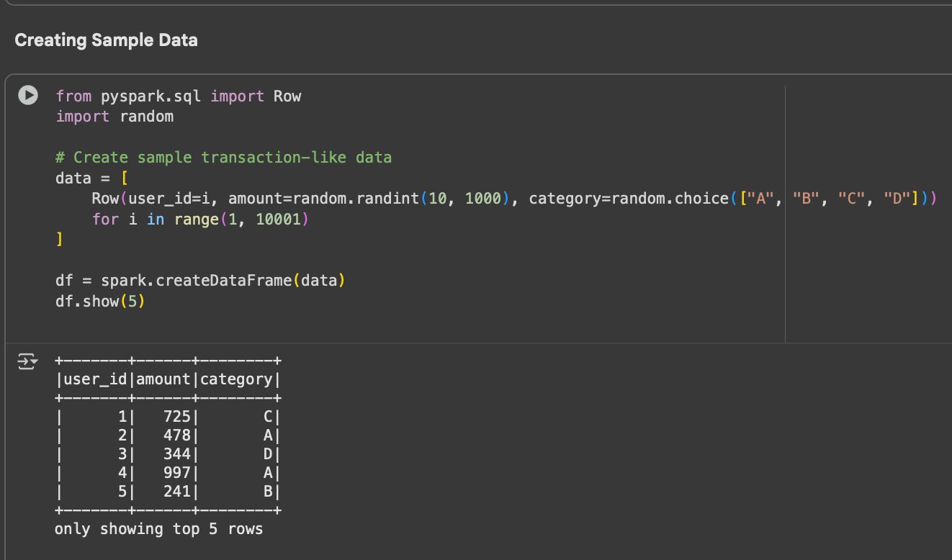
Task: Click the closing yellow bracket line
Action: (59, 239)
